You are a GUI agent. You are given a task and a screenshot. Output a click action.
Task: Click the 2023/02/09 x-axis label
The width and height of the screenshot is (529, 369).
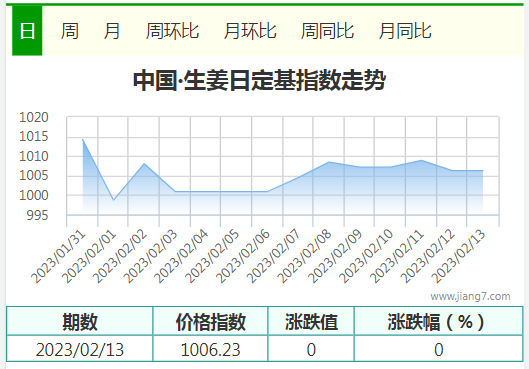pyautogui.click(x=336, y=257)
